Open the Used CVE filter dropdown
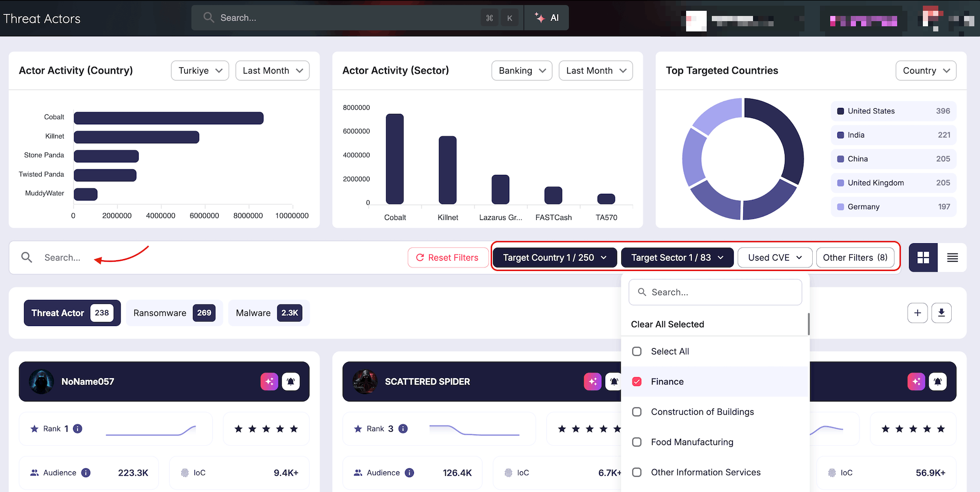Screen dimensions: 980x492 (775, 258)
